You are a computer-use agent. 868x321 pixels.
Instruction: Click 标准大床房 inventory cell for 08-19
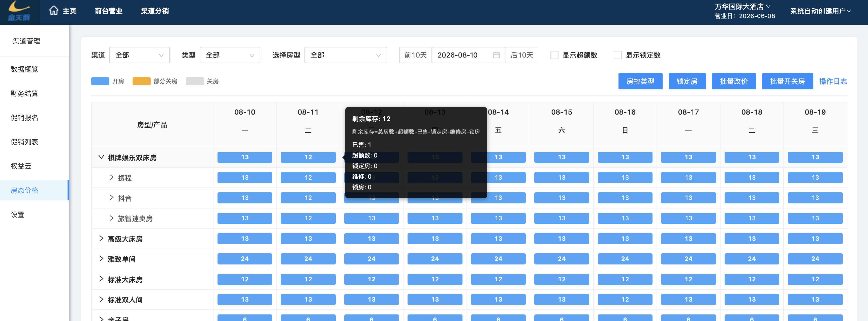pyautogui.click(x=815, y=279)
